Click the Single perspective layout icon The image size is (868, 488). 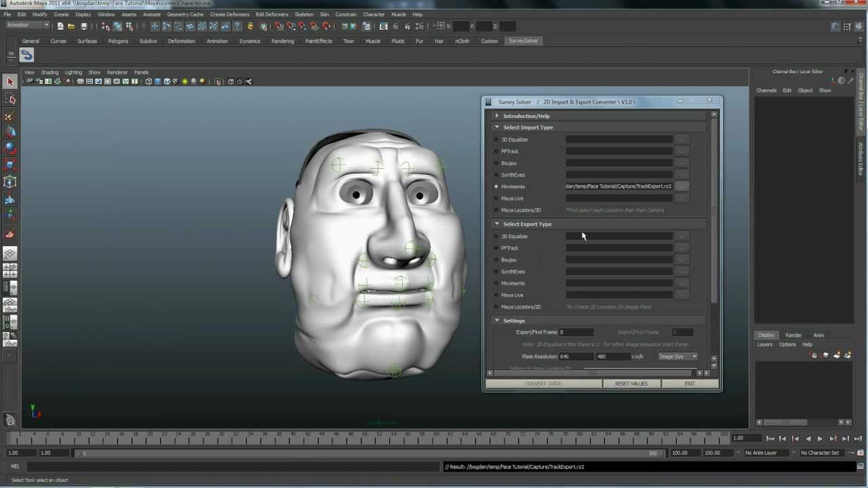click(10, 253)
